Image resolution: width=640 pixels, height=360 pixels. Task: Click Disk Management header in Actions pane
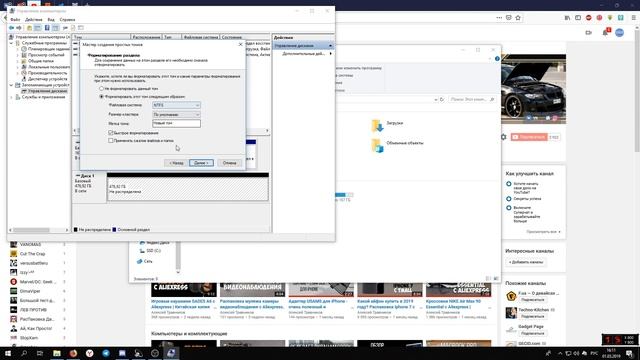303,46
